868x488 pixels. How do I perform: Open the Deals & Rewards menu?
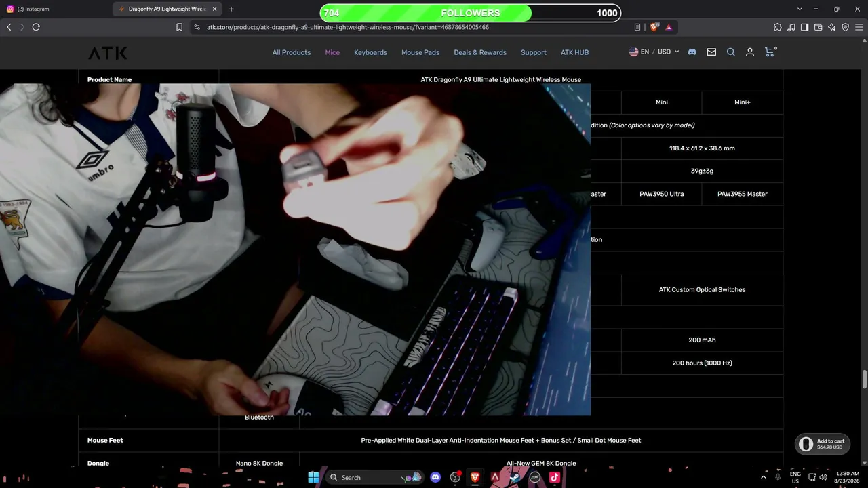tap(480, 52)
